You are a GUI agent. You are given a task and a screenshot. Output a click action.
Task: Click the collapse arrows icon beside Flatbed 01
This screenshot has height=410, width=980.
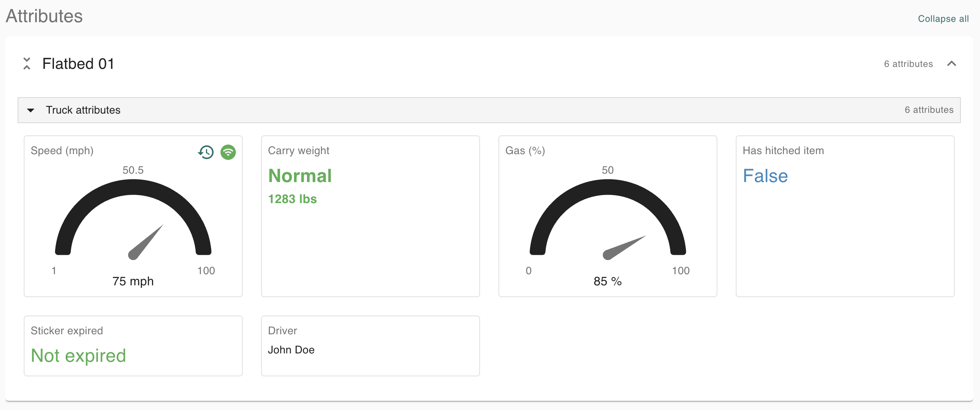coord(27,63)
